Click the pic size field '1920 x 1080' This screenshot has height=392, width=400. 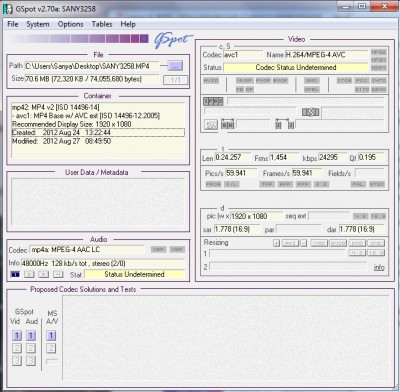256,216
